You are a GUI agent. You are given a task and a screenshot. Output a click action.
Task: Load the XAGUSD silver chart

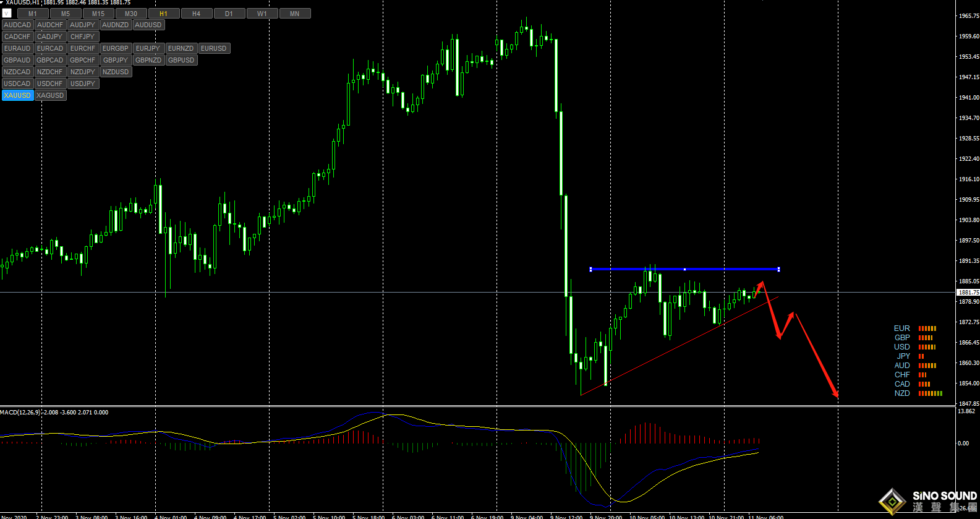(x=50, y=95)
